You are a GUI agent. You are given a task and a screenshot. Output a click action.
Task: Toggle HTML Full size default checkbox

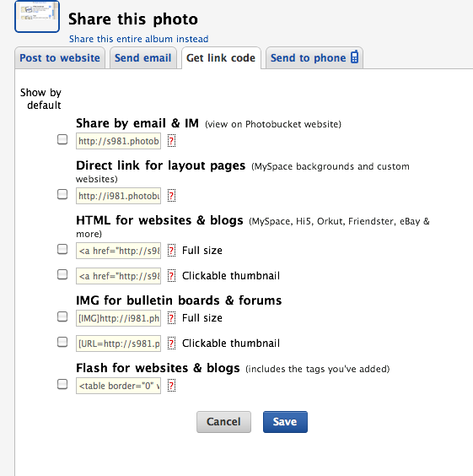(x=62, y=249)
